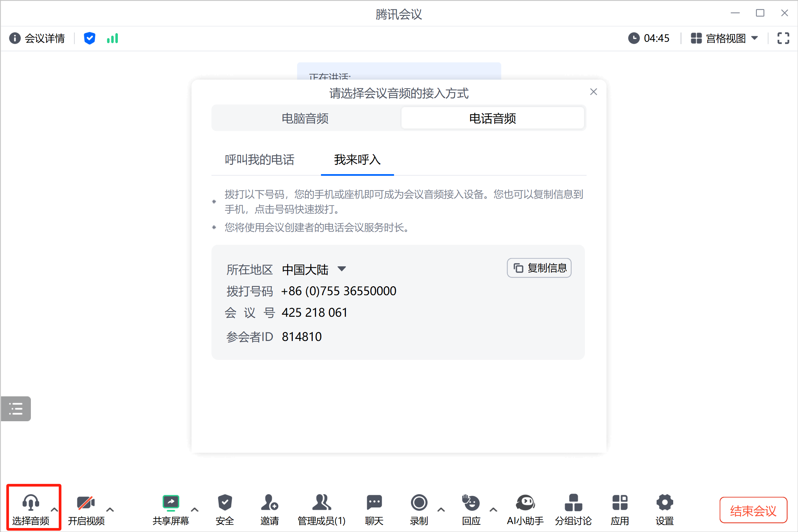
Task: Check the green network signal bars
Action: click(113, 38)
